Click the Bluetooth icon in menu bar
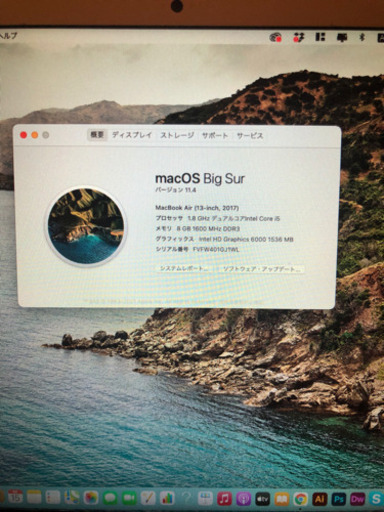Viewport: 384px width, 512px height. [362, 37]
